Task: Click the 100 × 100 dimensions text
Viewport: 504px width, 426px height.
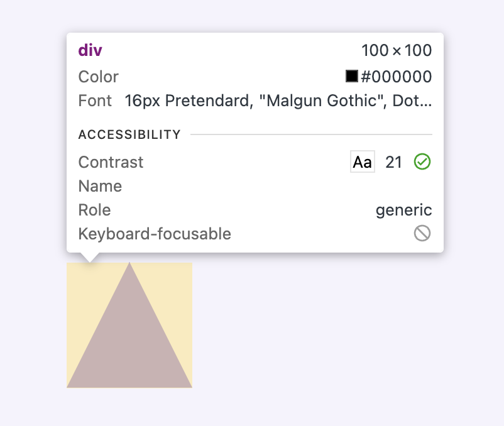Action: pyautogui.click(x=397, y=50)
